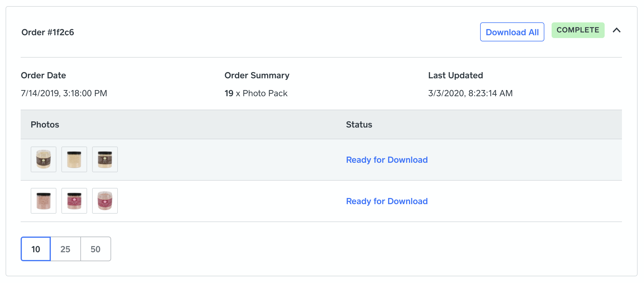This screenshot has width=644, height=283.
Task: Click the COMPLETE status badge
Action: click(578, 30)
